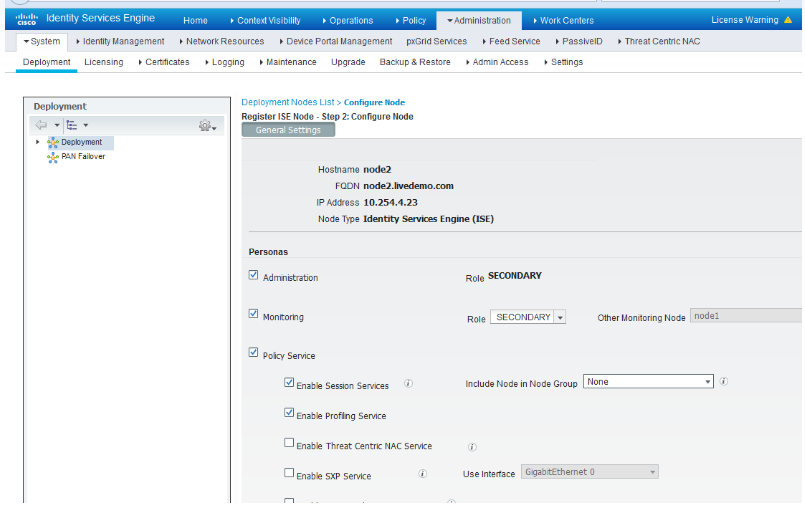The image size is (805, 507).
Task: Uncheck the Administration persona checkbox
Action: pos(253,275)
